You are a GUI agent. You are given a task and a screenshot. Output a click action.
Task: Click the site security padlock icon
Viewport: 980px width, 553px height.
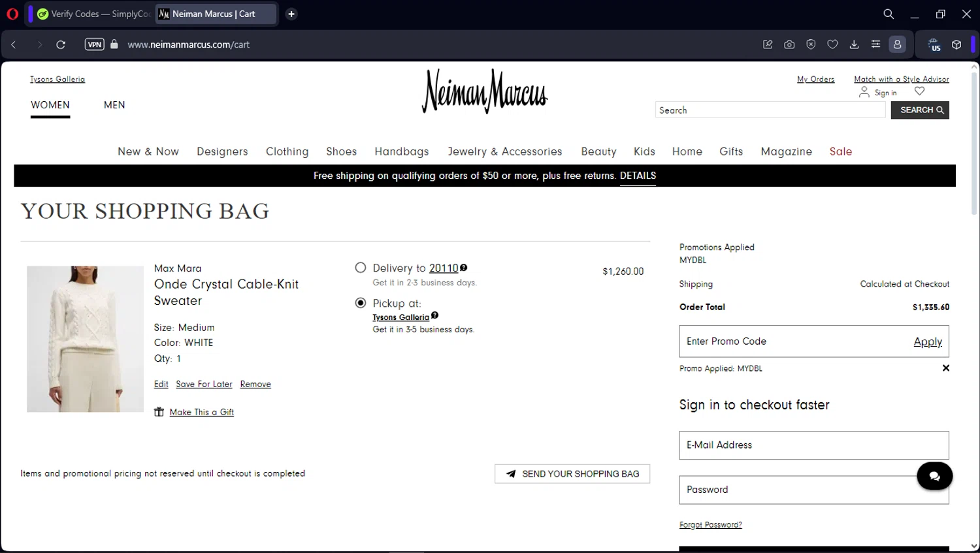[x=114, y=44]
